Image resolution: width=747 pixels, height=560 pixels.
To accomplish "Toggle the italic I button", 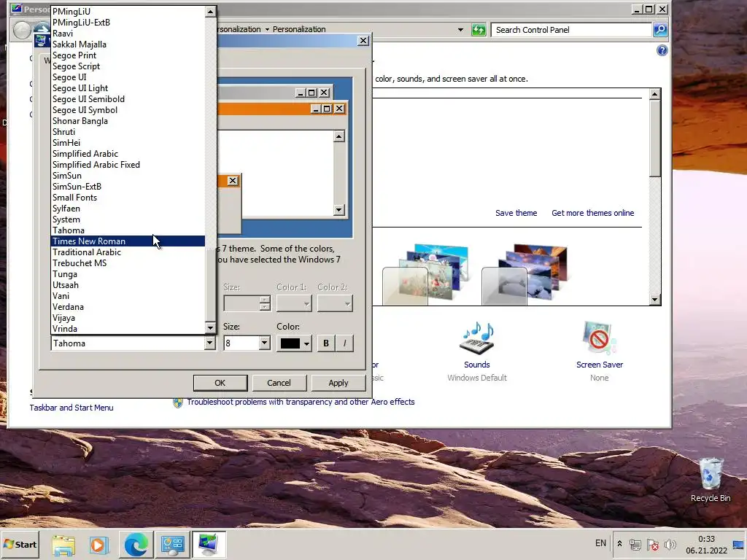I will tap(344, 343).
